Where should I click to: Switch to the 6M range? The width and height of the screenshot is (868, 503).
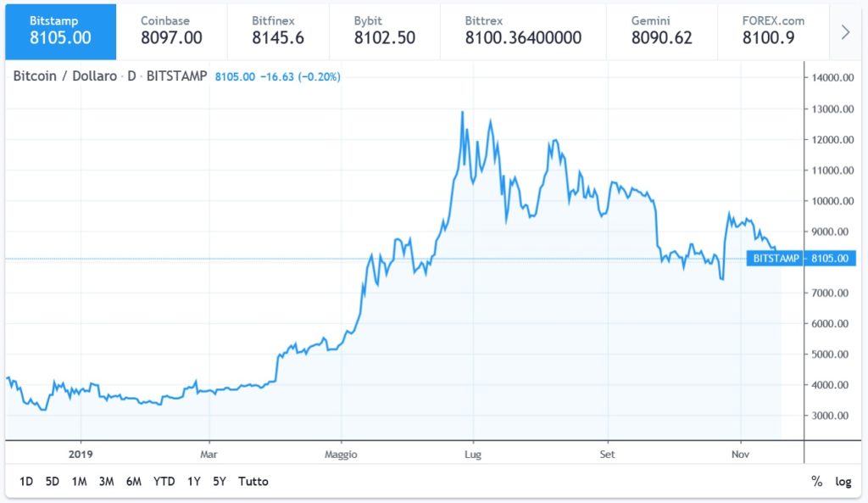pos(134,481)
